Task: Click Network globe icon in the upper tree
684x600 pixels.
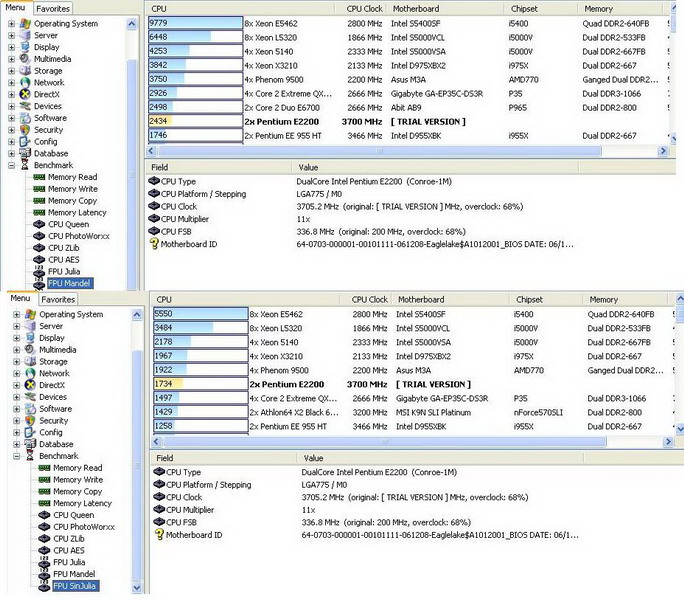Action: (x=25, y=82)
